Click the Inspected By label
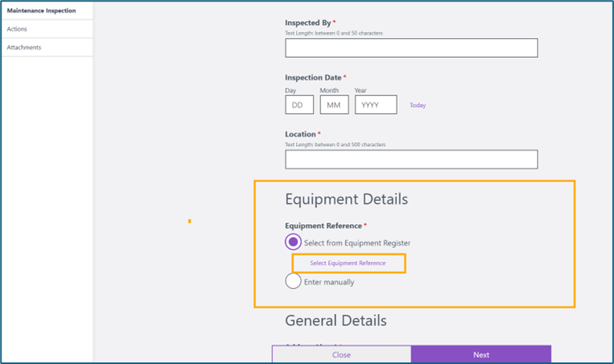 pos(309,23)
